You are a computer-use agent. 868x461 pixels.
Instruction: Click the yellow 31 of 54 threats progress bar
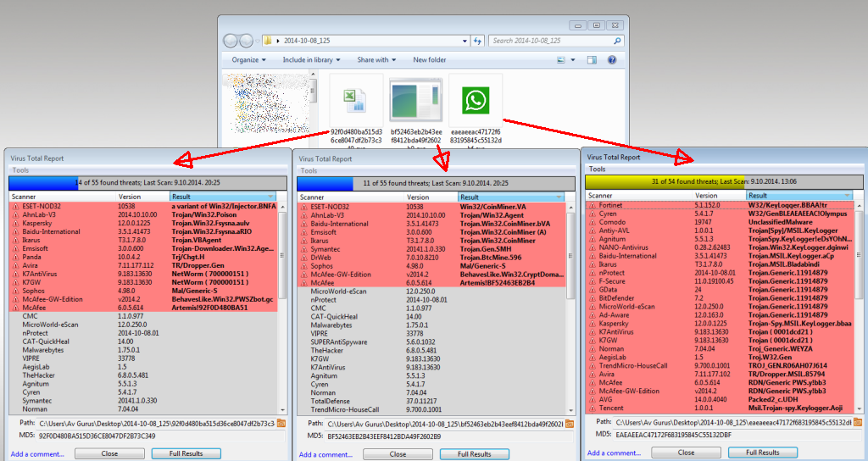pos(724,181)
